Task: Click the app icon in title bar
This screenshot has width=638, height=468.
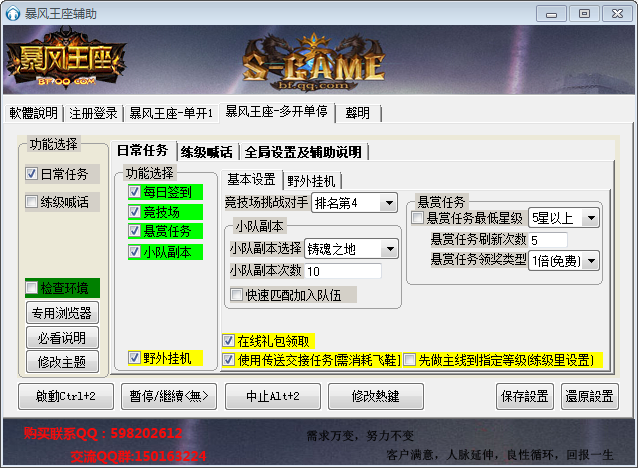Action: tap(13, 13)
